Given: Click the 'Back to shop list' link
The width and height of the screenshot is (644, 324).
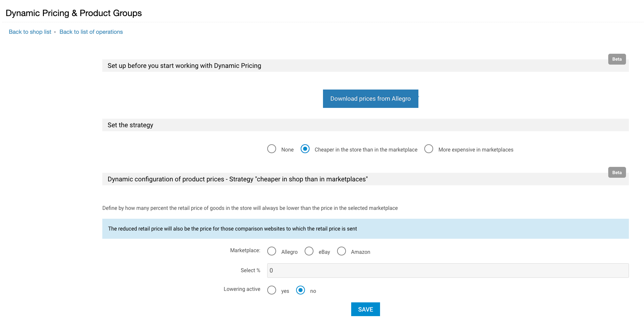Looking at the screenshot, I should click(x=30, y=32).
